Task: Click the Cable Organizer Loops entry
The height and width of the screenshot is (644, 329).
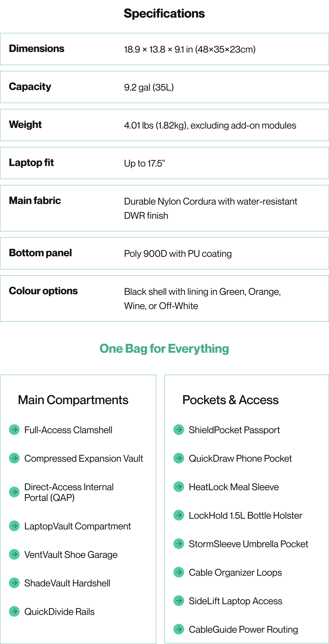Action: click(x=235, y=572)
